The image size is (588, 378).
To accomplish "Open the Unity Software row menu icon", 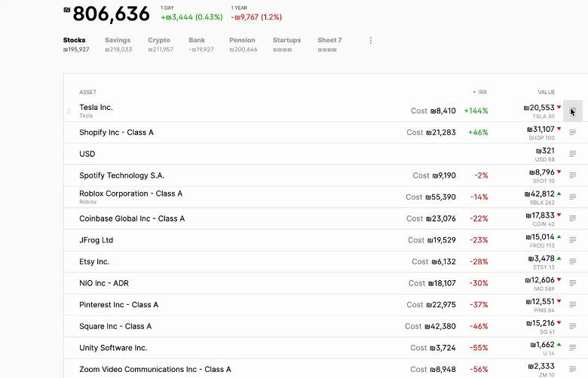I will click(x=573, y=348).
